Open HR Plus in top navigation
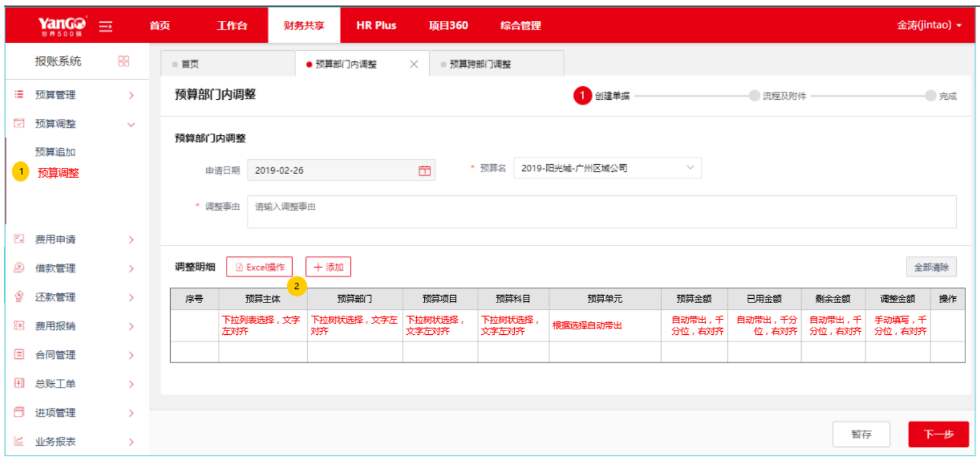980x461 pixels. coord(376,26)
